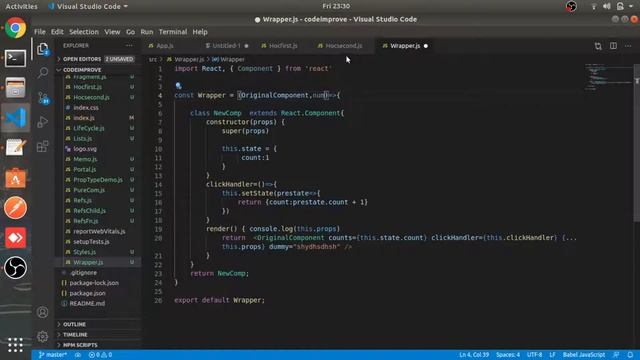This screenshot has height=360, width=640.
Task: Click the lightbulb quick-fix icon on line 3
Action: [x=178, y=86]
